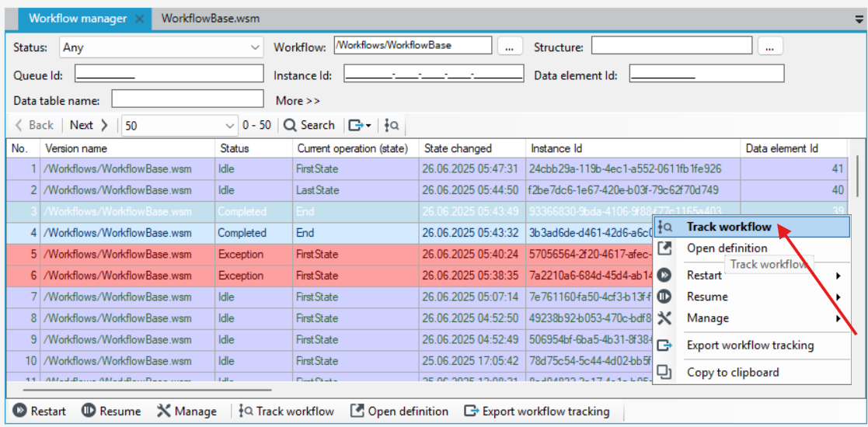Click the Queue Id input field
The width and height of the screenshot is (868, 427).
click(169, 74)
